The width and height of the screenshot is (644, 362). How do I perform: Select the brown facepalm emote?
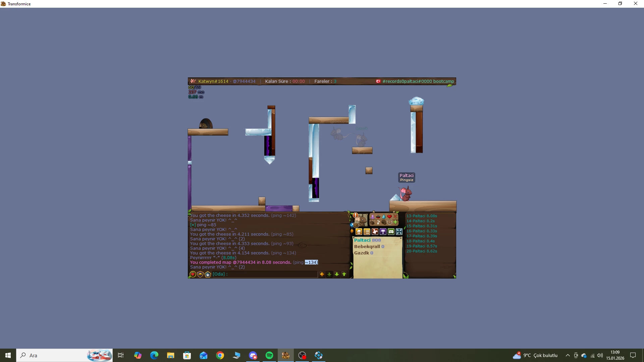click(x=384, y=222)
